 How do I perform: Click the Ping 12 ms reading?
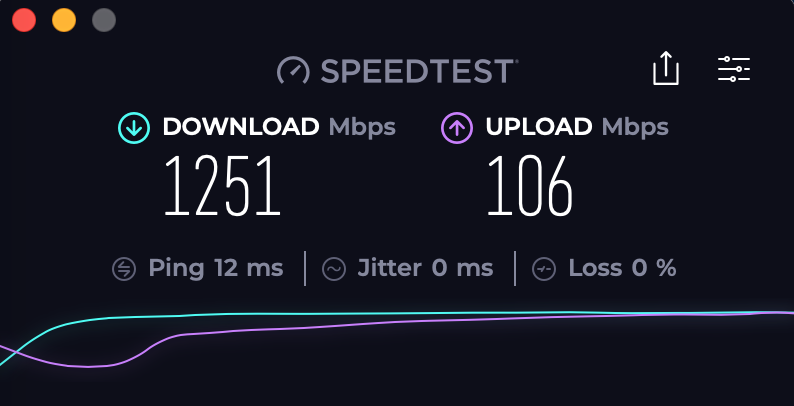coord(216,268)
